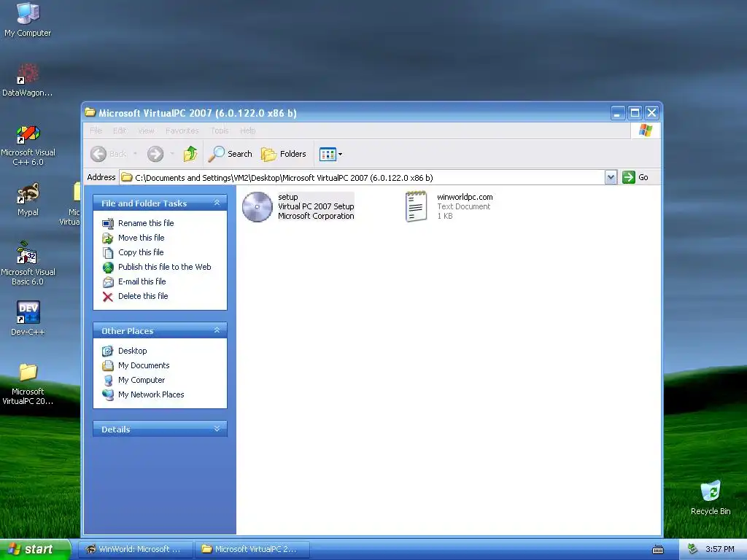Go to My Computer in Other Places

142,380
